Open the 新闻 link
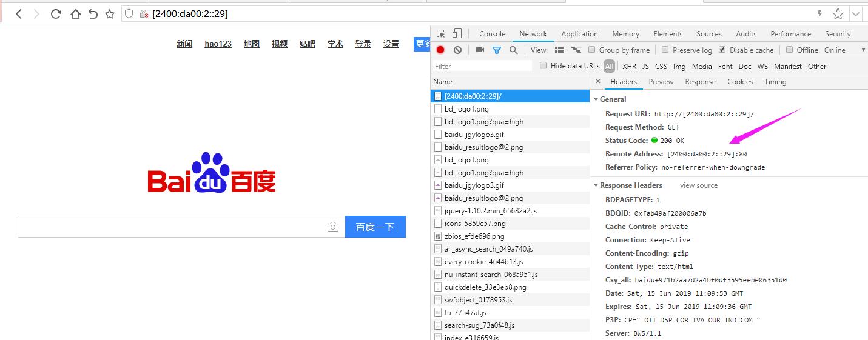The height and width of the screenshot is (340, 868). click(184, 44)
